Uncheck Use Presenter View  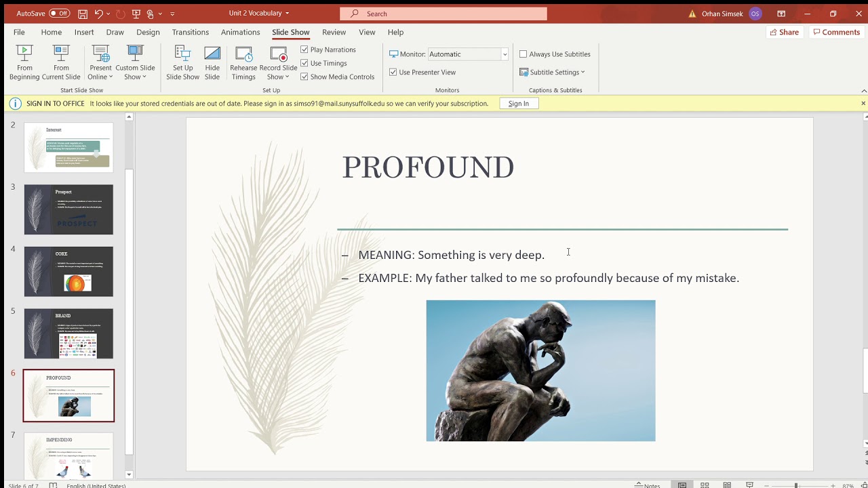pos(393,72)
